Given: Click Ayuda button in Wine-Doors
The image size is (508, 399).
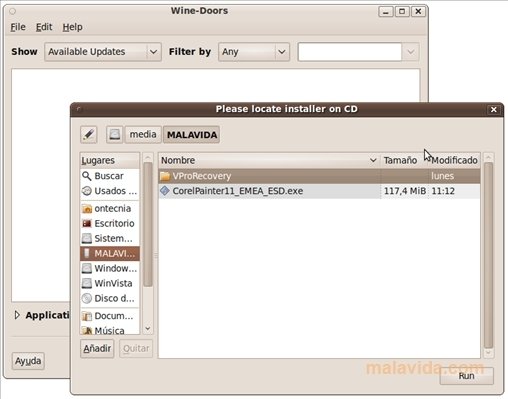Looking at the screenshot, I should pos(28,361).
